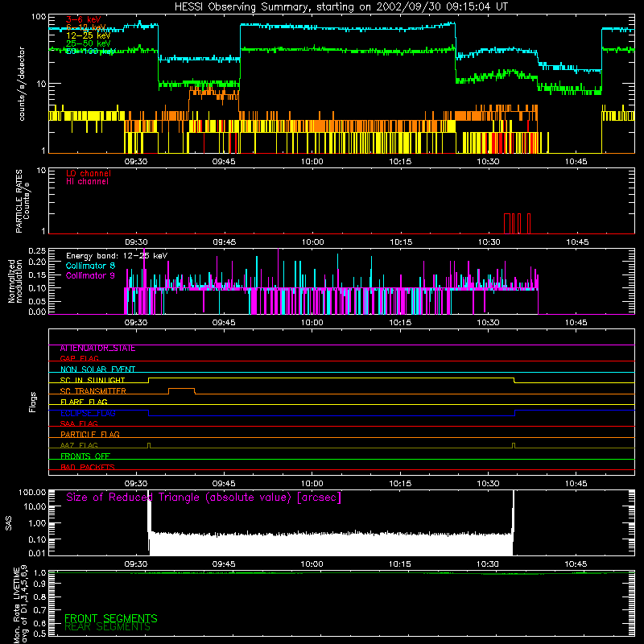Select the NON_SOLAR_EVENT flag label
Screen dimensions: 644x644
tap(97, 369)
